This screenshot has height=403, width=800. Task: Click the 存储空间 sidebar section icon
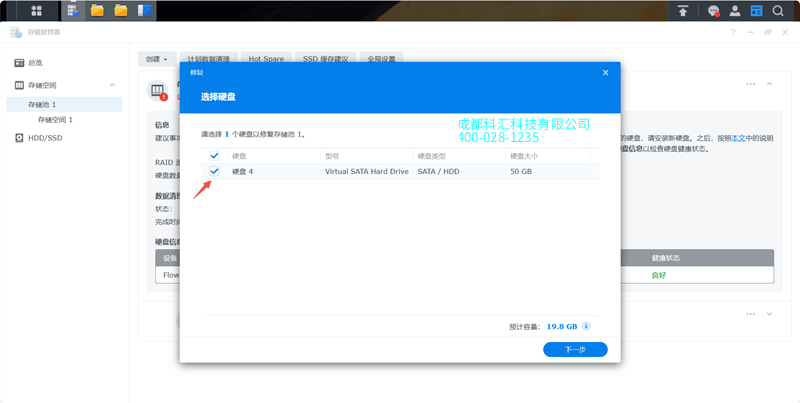[x=19, y=85]
